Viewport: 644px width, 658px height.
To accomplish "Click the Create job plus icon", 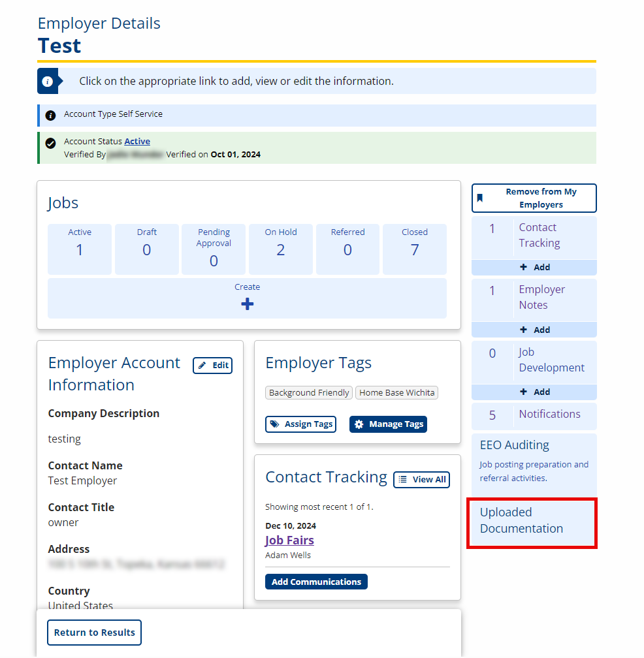I will [248, 304].
